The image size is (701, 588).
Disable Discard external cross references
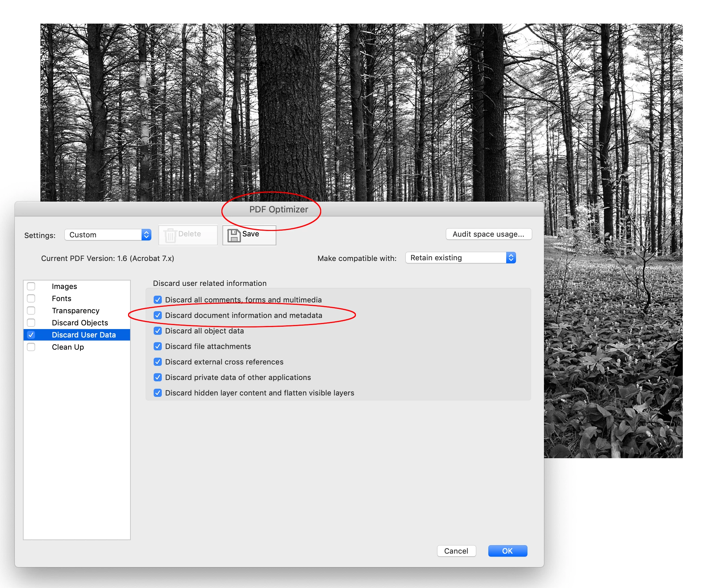158,362
